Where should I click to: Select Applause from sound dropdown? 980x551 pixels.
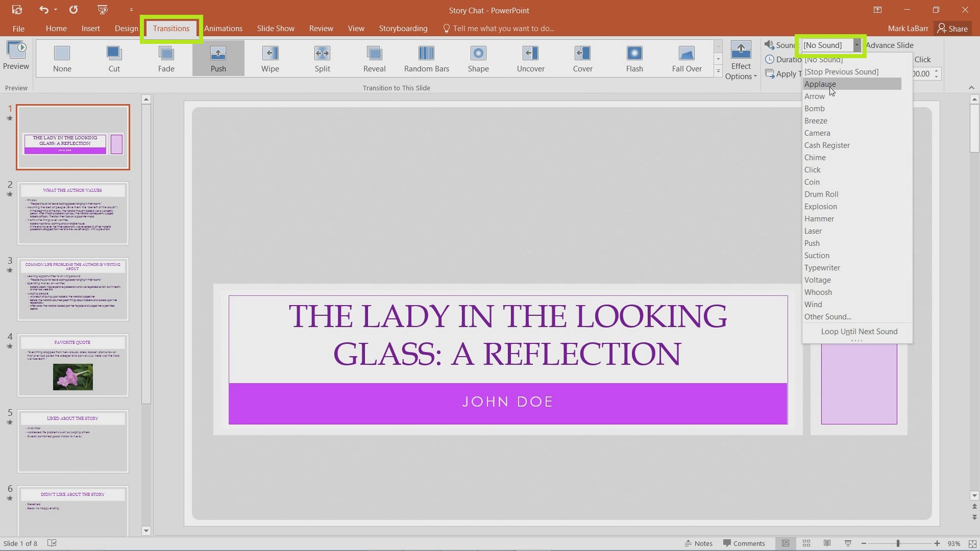820,84
